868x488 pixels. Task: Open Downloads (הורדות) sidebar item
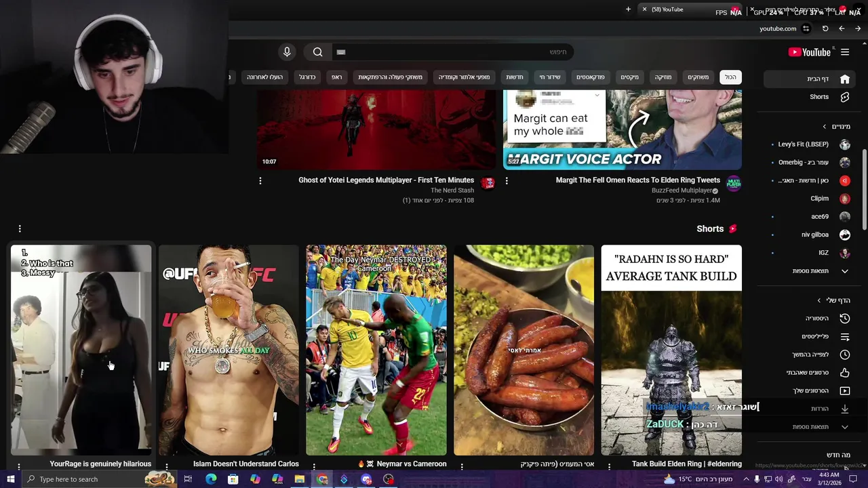coord(810,409)
